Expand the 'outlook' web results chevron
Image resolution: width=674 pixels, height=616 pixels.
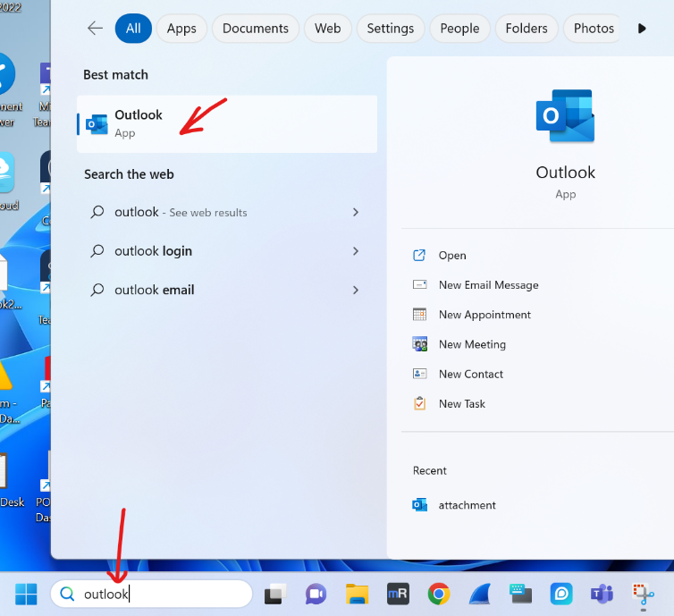pos(356,212)
